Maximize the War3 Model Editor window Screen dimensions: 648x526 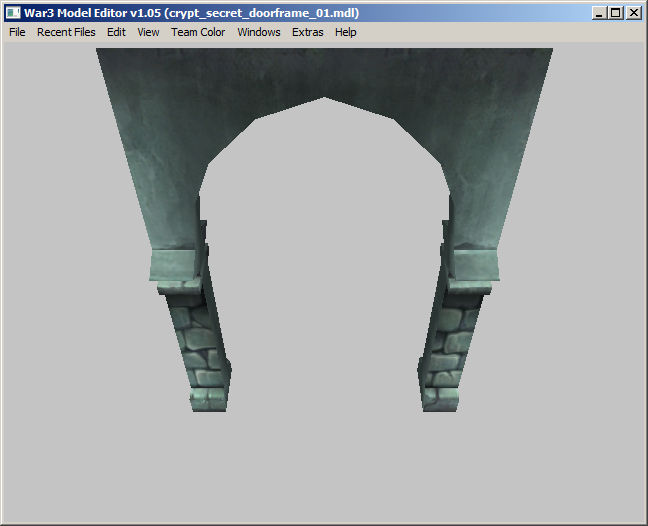615,13
